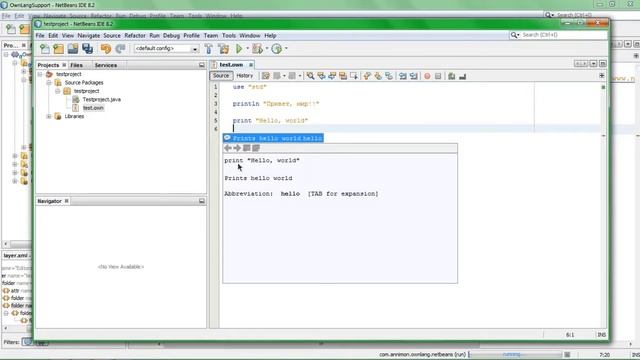Image resolution: width=640 pixels, height=360 pixels.
Task: Click Previous Bookmark icon
Action: coord(367,76)
